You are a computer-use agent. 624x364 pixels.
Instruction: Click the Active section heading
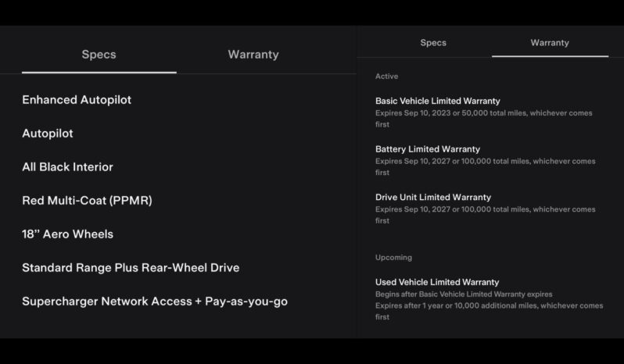[x=386, y=77]
